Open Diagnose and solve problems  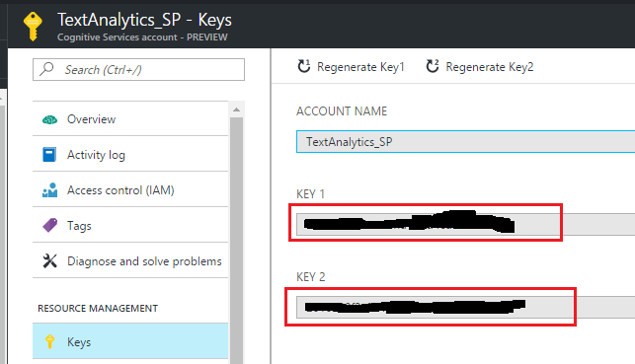(130, 260)
